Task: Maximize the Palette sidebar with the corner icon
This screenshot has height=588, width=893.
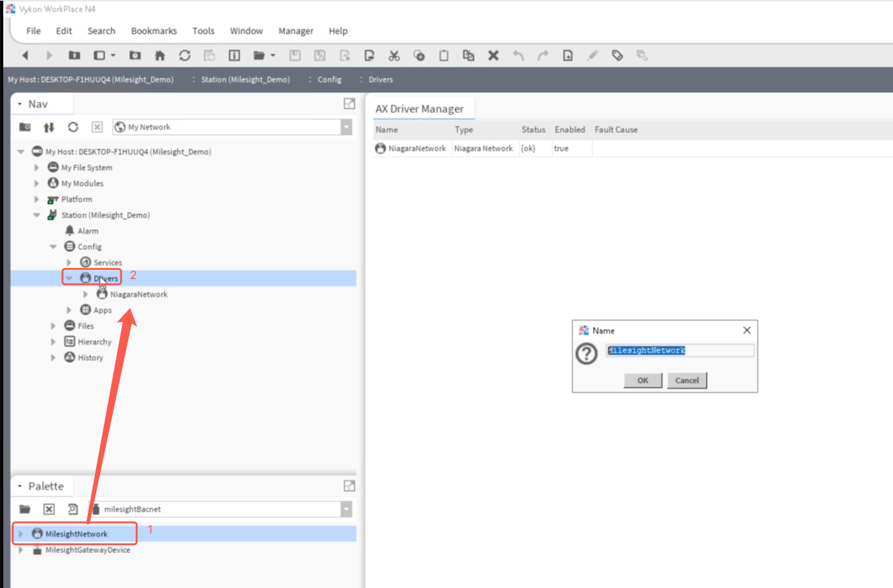Action: [349, 486]
